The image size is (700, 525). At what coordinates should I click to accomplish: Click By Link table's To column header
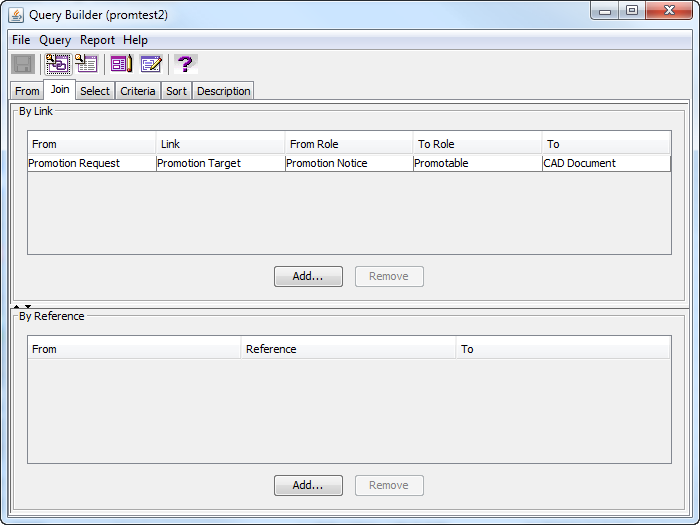[606, 144]
